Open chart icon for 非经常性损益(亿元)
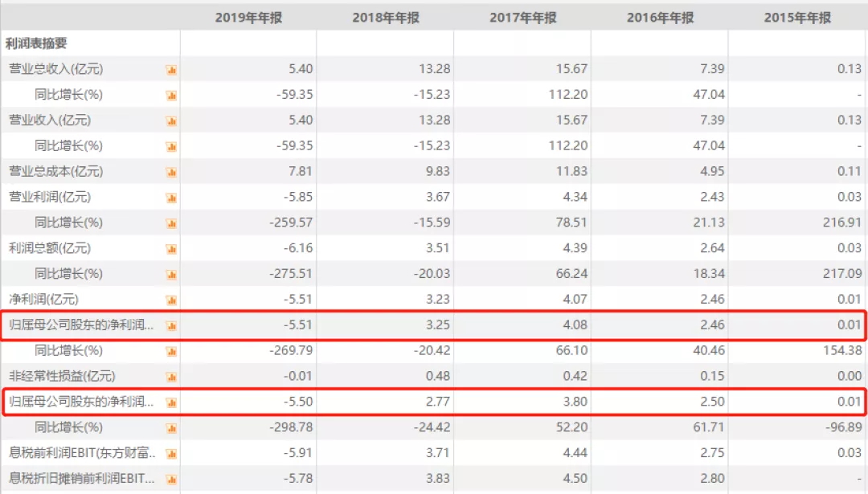The width and height of the screenshot is (868, 494). point(170,377)
